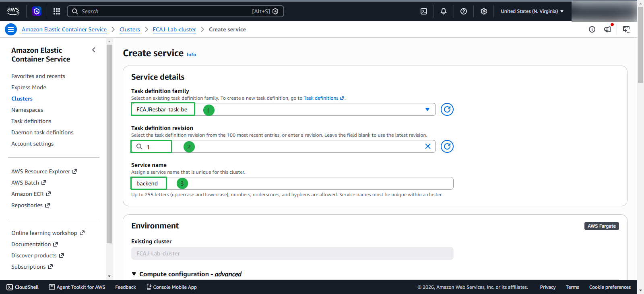Click the Service name input field
The image size is (644, 294).
(x=292, y=183)
